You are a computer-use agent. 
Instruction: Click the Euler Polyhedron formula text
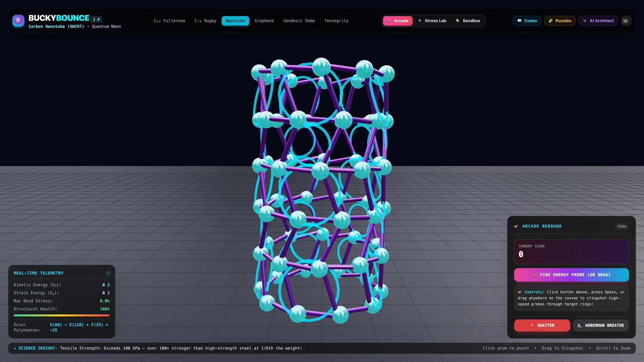click(79, 327)
